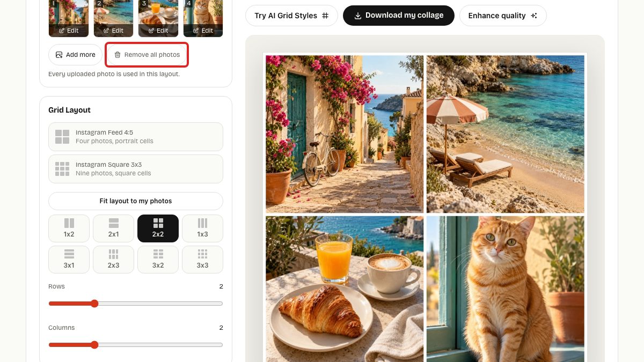Edit uploaded photo 4
The width and height of the screenshot is (644, 362).
click(203, 31)
